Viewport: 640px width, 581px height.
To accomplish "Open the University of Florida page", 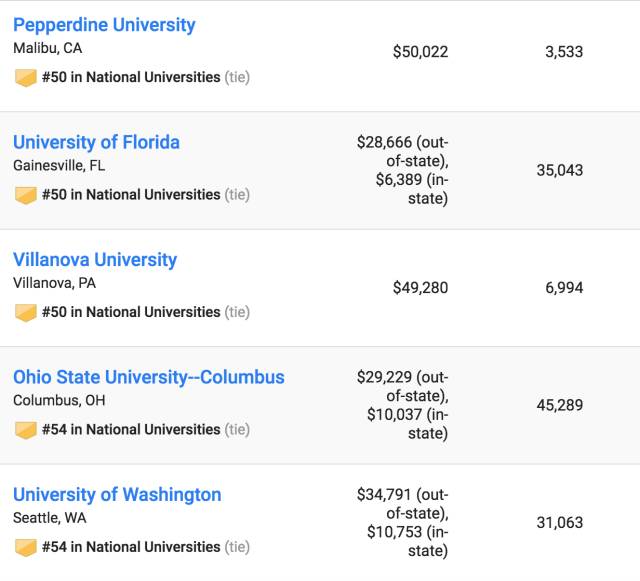I will tap(96, 142).
